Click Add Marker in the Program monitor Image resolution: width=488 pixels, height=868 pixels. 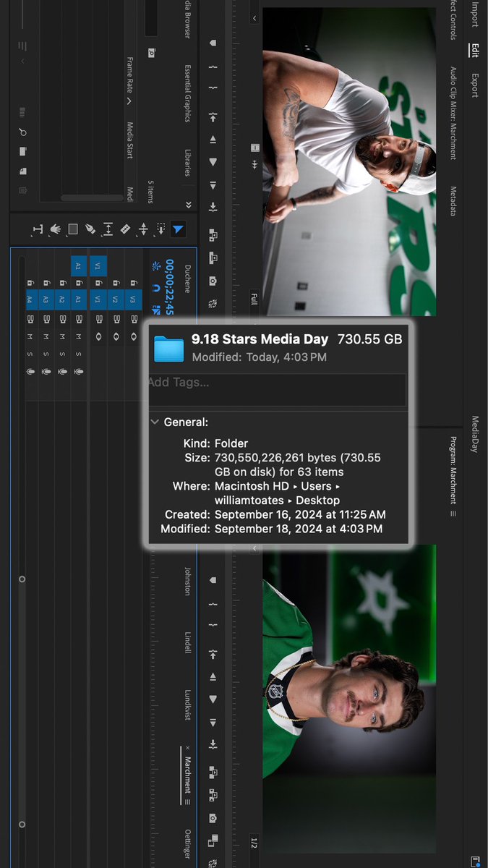click(213, 580)
